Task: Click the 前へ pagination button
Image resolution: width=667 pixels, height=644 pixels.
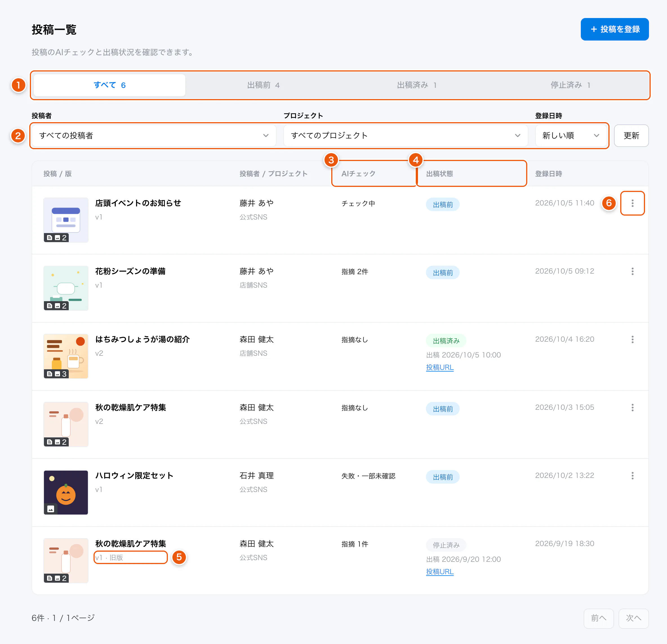Action: 599,618
